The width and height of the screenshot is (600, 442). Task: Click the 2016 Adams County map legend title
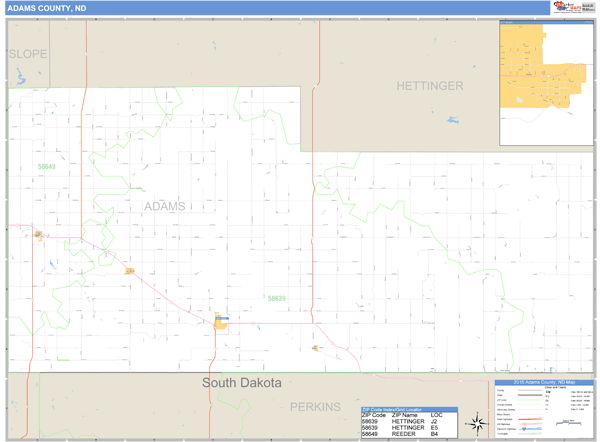coord(542,383)
